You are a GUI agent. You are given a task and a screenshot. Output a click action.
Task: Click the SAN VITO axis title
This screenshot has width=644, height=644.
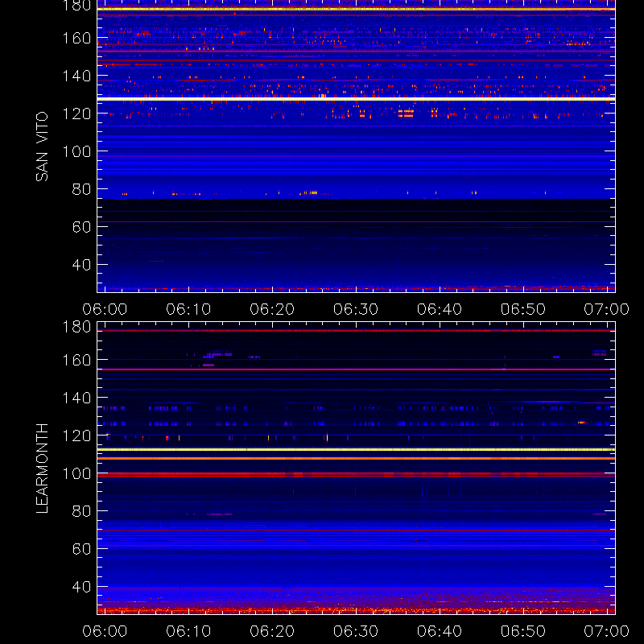coord(42,147)
